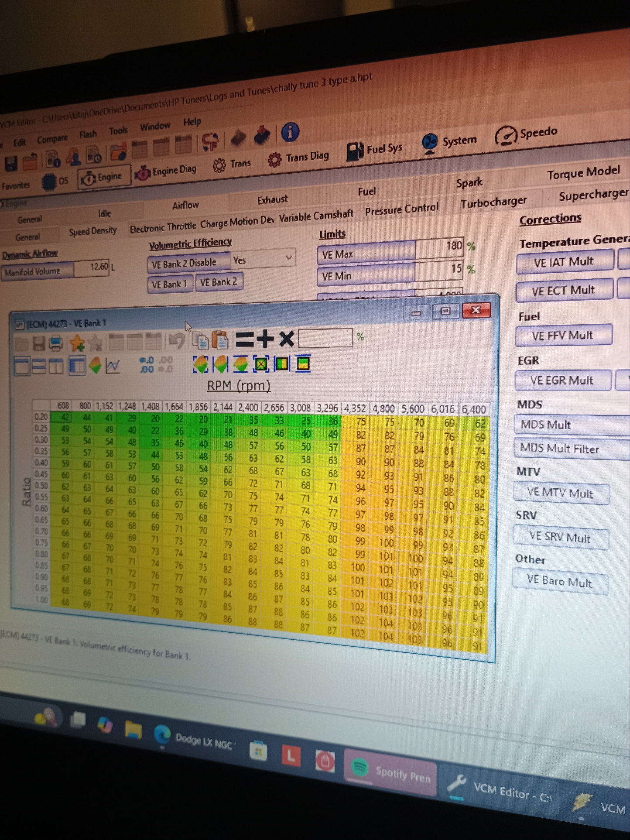Add table to favorites with star-plus icon
Image resolution: width=630 pixels, height=840 pixels.
77,343
